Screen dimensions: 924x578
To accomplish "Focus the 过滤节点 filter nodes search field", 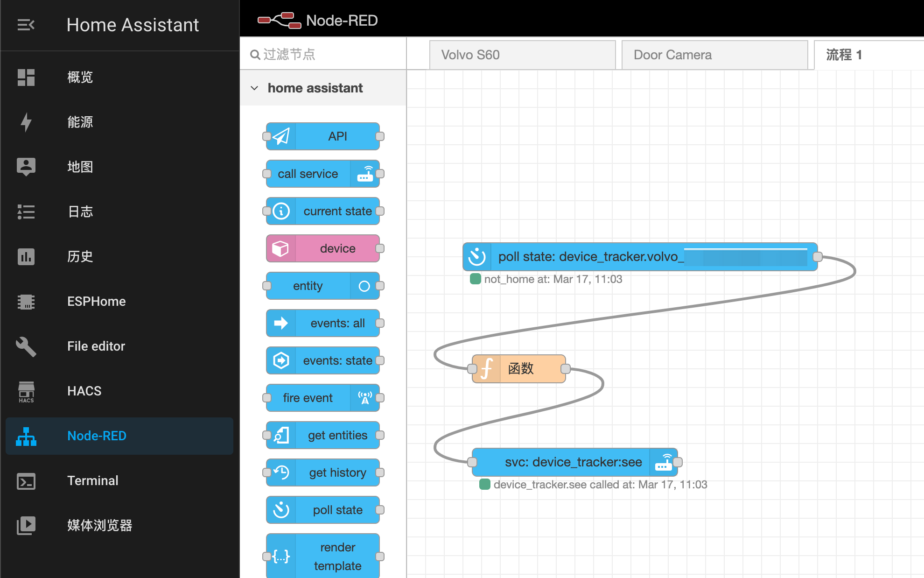I will tap(323, 55).
